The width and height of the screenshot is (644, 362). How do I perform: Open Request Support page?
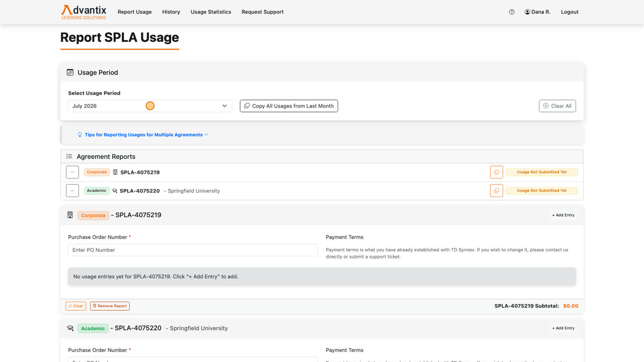coord(263,12)
